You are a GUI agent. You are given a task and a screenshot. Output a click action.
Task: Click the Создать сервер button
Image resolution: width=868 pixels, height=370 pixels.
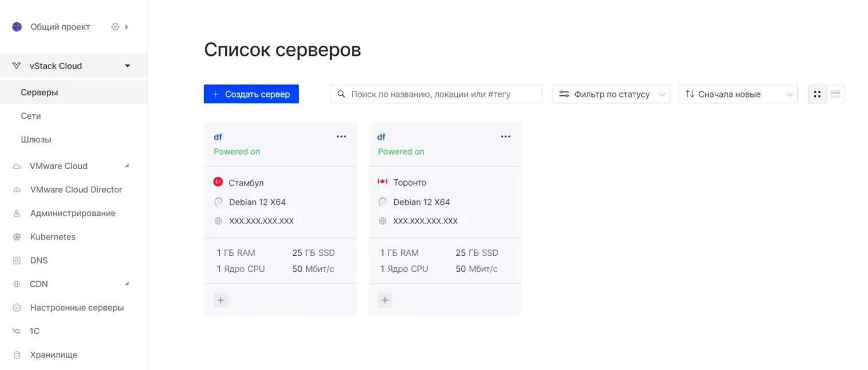251,94
